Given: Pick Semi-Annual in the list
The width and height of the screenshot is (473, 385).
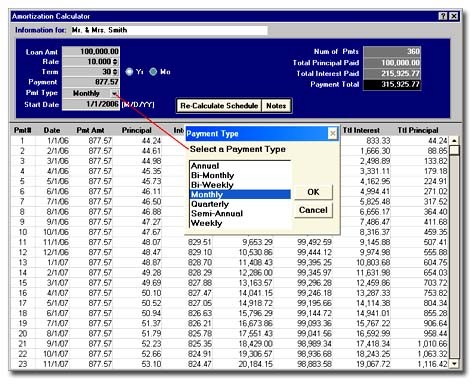Looking at the screenshot, I should [x=240, y=213].
